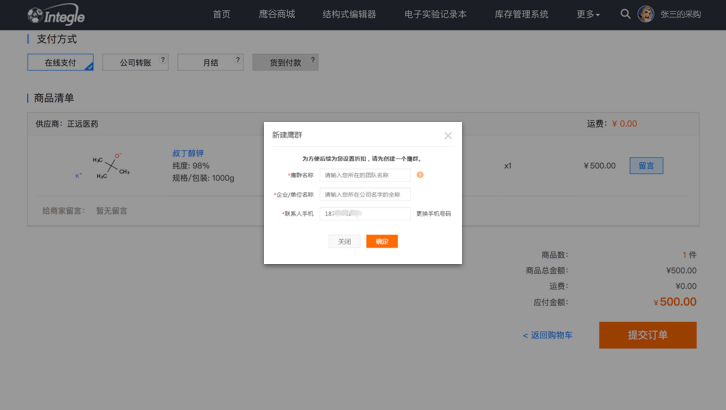
Task: Click the 关闭 button in dialog
Action: (x=344, y=241)
